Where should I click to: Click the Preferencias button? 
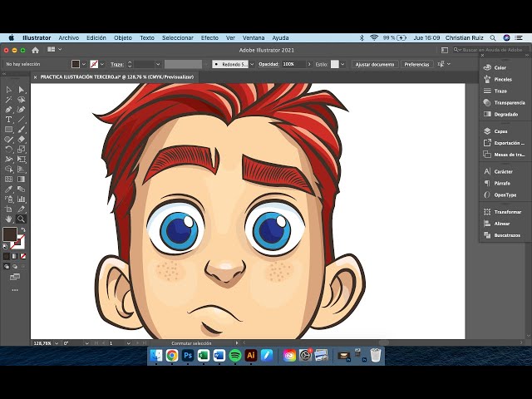click(416, 64)
